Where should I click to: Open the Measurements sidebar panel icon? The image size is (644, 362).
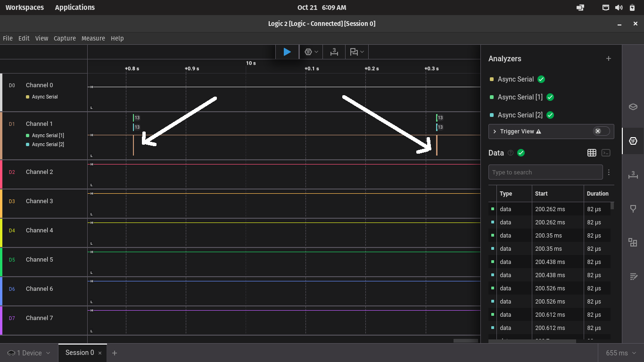pyautogui.click(x=633, y=175)
